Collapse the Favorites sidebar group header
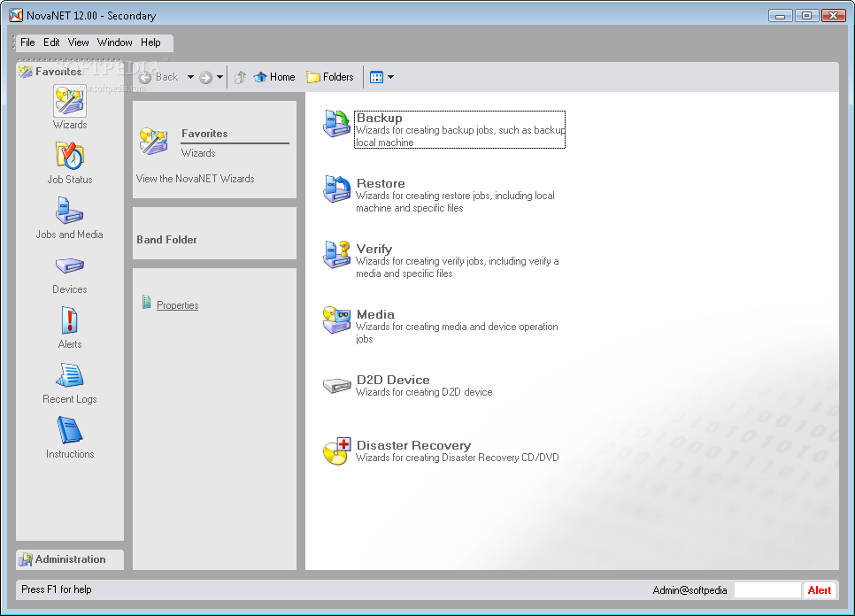 pyautogui.click(x=70, y=72)
